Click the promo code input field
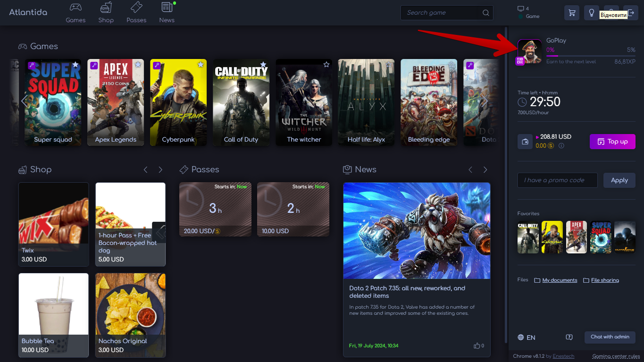Viewport: 644px width, 362px height. [557, 180]
